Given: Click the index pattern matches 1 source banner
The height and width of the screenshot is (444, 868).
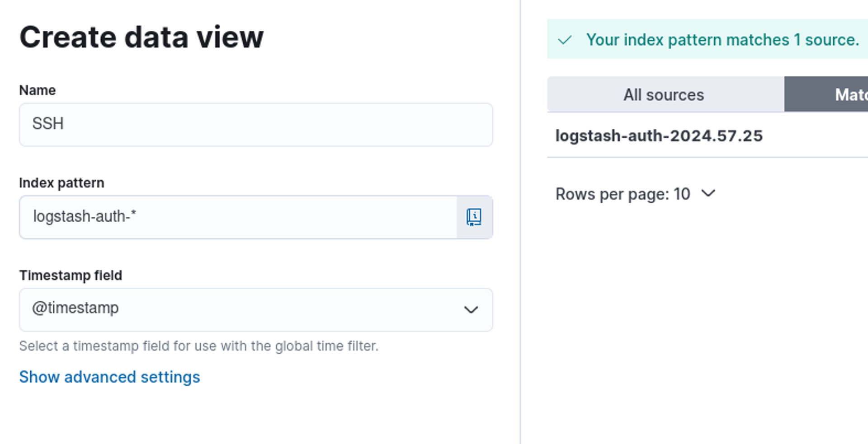Looking at the screenshot, I should coord(722,40).
